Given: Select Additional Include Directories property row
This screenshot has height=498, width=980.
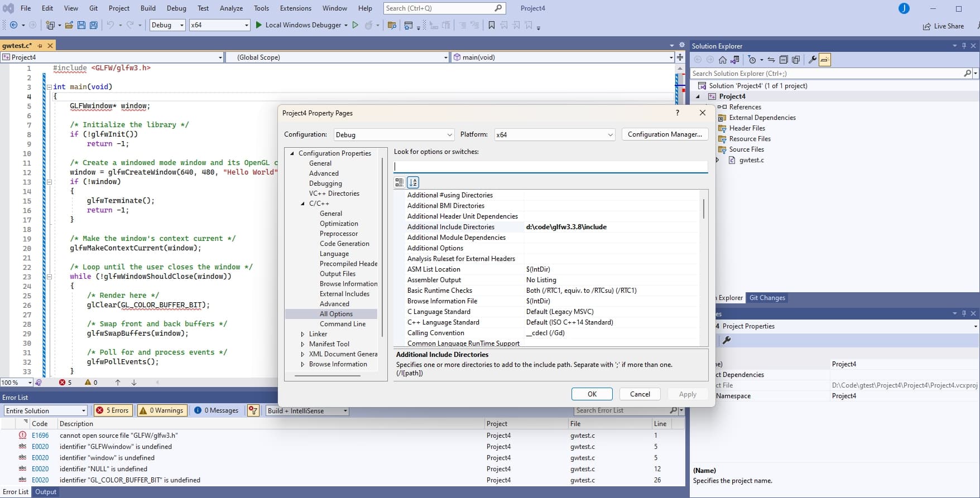Looking at the screenshot, I should (x=552, y=227).
